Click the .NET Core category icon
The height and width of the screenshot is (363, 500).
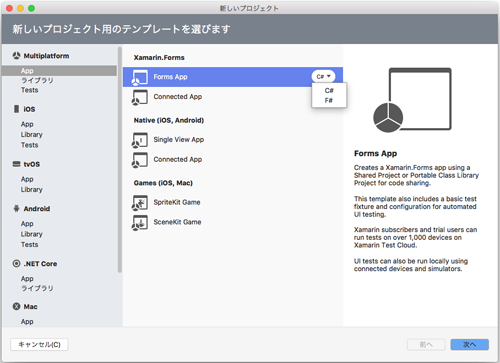[x=16, y=264]
